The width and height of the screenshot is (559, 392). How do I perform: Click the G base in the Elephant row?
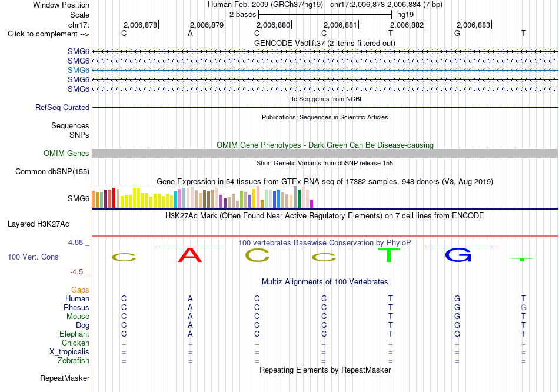coord(457,334)
